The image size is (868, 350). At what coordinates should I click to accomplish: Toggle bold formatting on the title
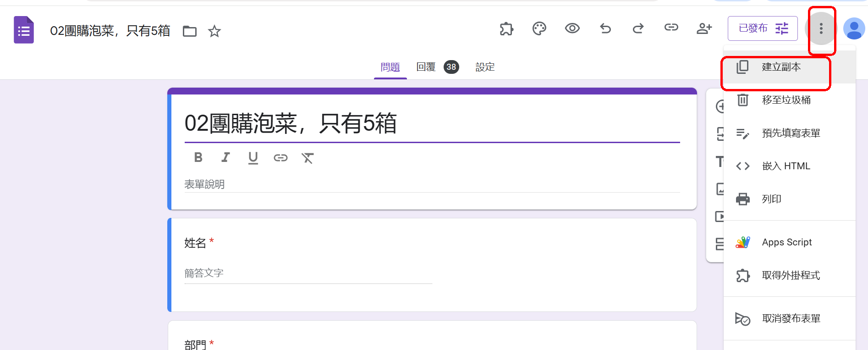click(198, 158)
